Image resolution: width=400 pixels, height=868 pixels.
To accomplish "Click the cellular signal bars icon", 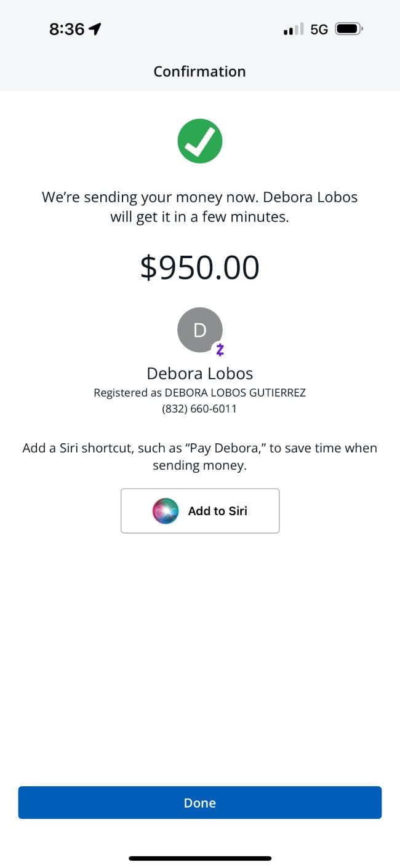I will (x=294, y=29).
